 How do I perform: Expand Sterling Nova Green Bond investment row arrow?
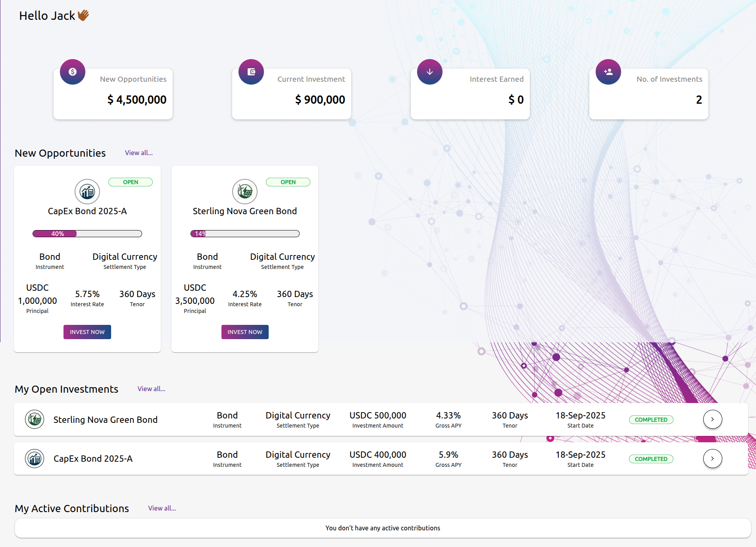(x=712, y=419)
